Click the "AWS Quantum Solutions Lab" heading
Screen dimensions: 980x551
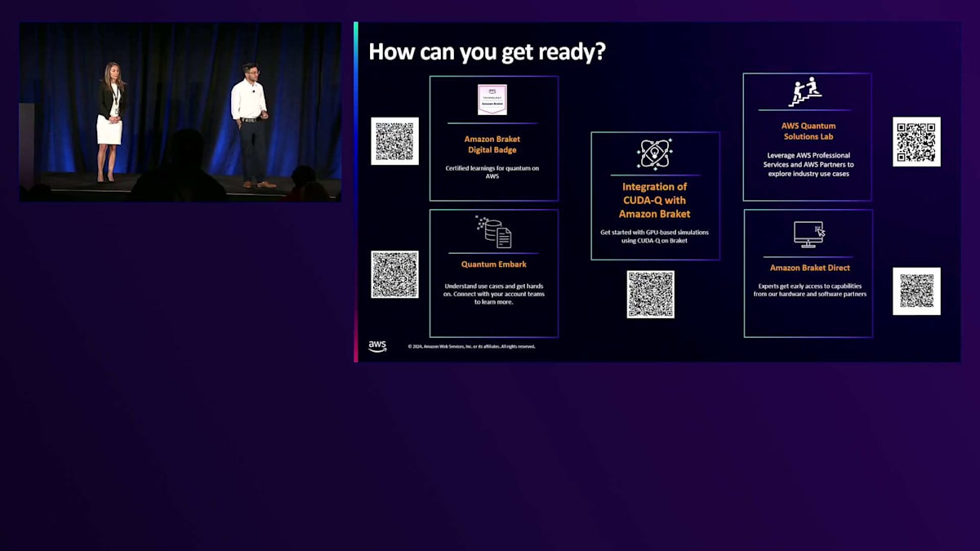tap(808, 131)
